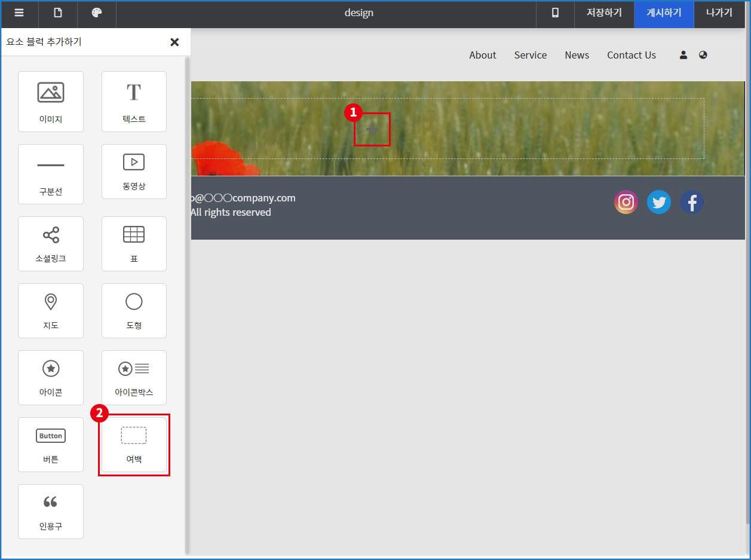The width and height of the screenshot is (751, 560).
Task: Click the plus icon in banner area
Action: pos(372,129)
